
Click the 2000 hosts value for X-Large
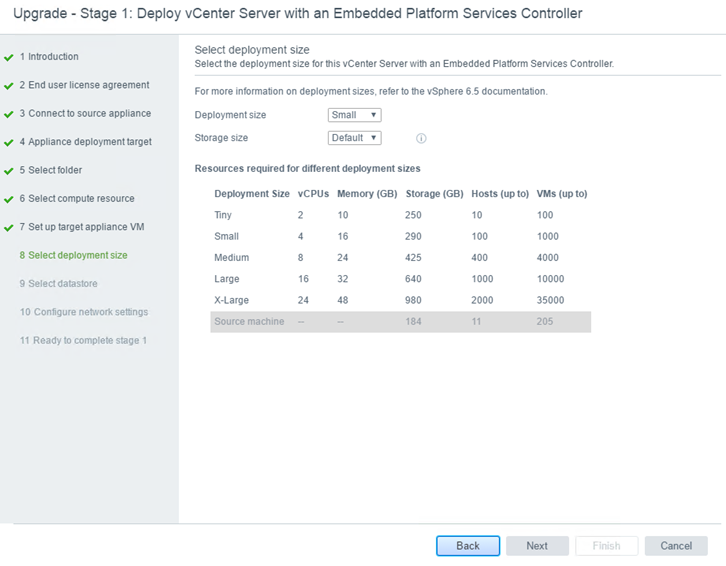pyautogui.click(x=482, y=300)
